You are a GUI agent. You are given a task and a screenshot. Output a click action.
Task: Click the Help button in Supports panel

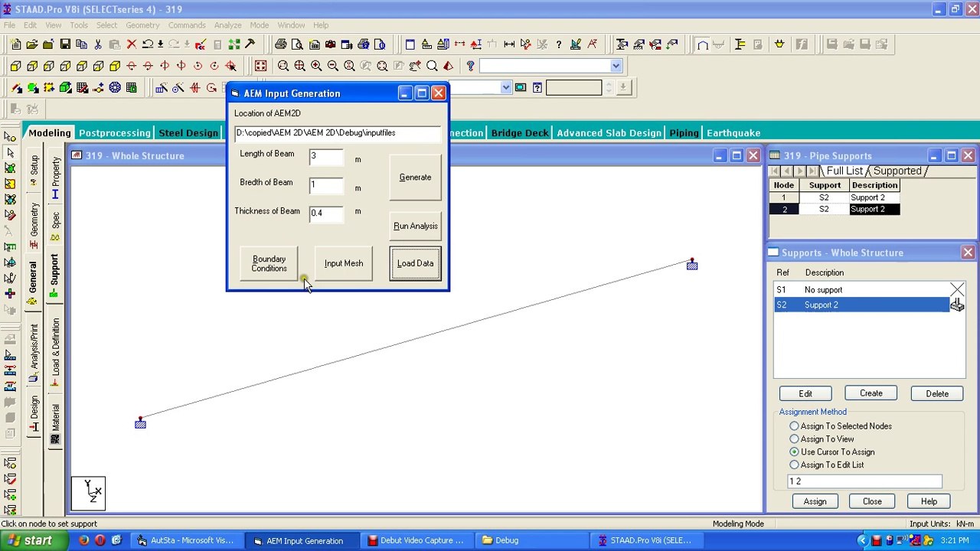coord(929,502)
